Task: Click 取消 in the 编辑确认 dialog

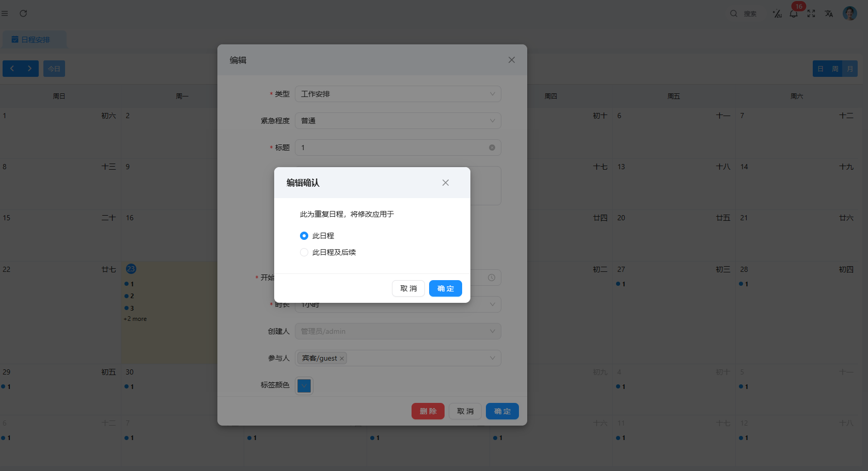Action: [408, 288]
